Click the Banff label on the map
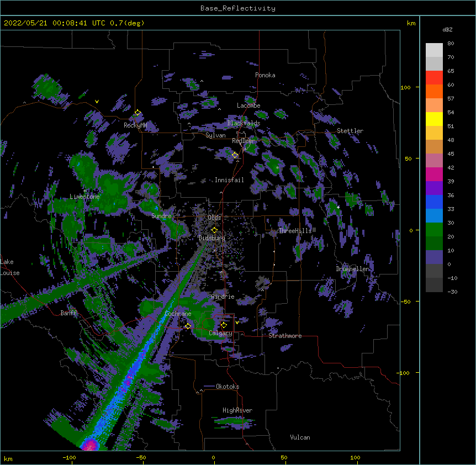This screenshot has width=476, height=465. (x=69, y=313)
